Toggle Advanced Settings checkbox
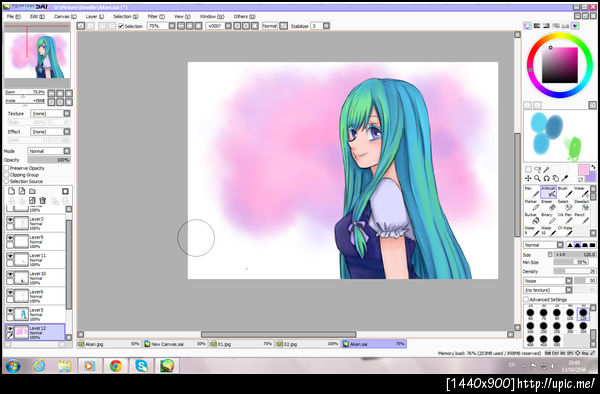 [526, 300]
